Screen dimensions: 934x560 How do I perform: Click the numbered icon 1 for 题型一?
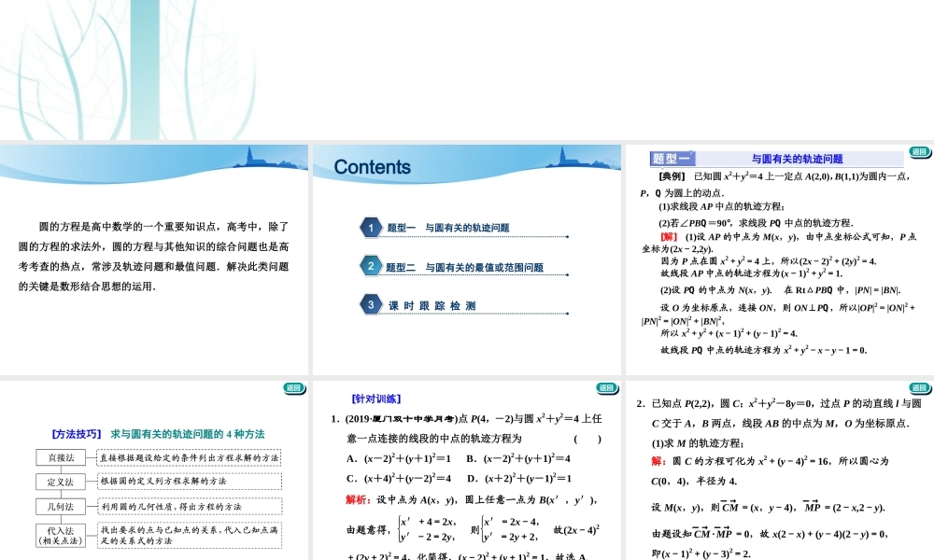pyautogui.click(x=373, y=226)
